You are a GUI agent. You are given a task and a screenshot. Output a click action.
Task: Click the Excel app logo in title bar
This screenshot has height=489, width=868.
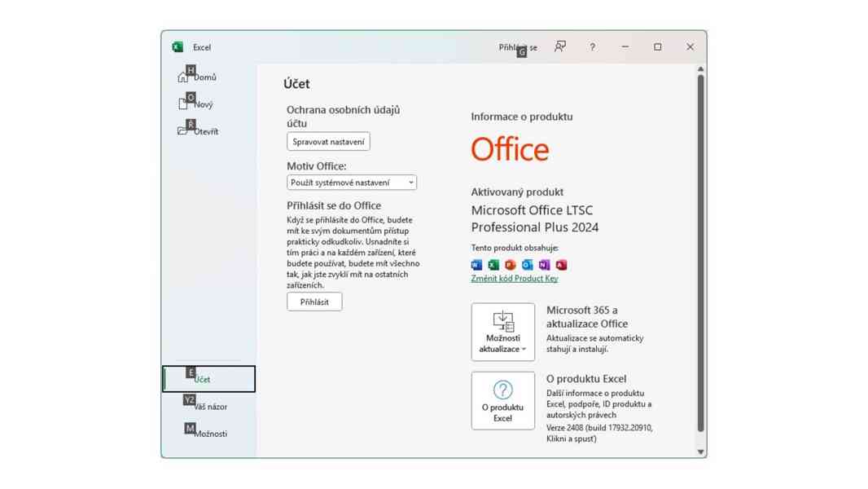(178, 47)
